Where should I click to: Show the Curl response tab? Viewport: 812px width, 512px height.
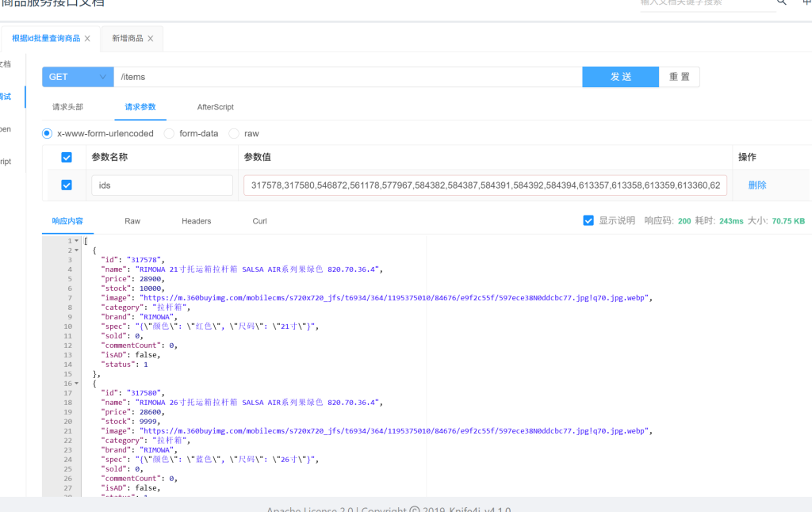(x=259, y=221)
